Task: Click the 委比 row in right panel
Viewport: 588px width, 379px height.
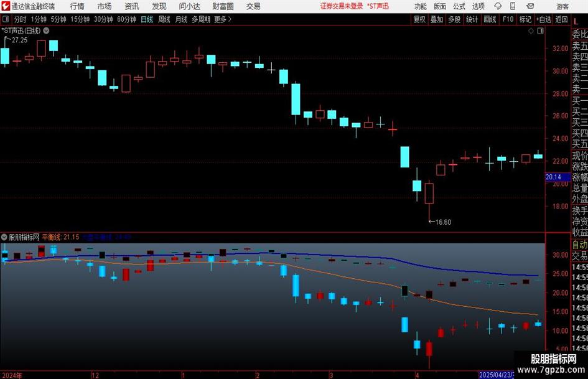Action: [580, 34]
